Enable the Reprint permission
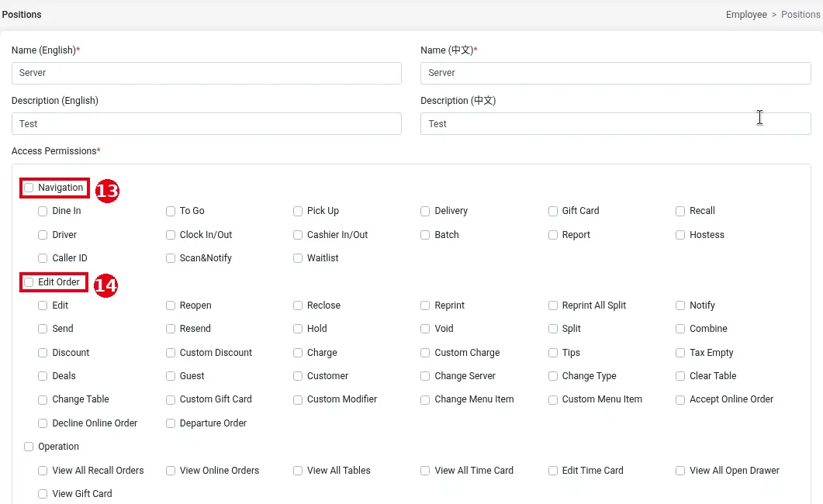The width and height of the screenshot is (823, 504). pos(425,306)
